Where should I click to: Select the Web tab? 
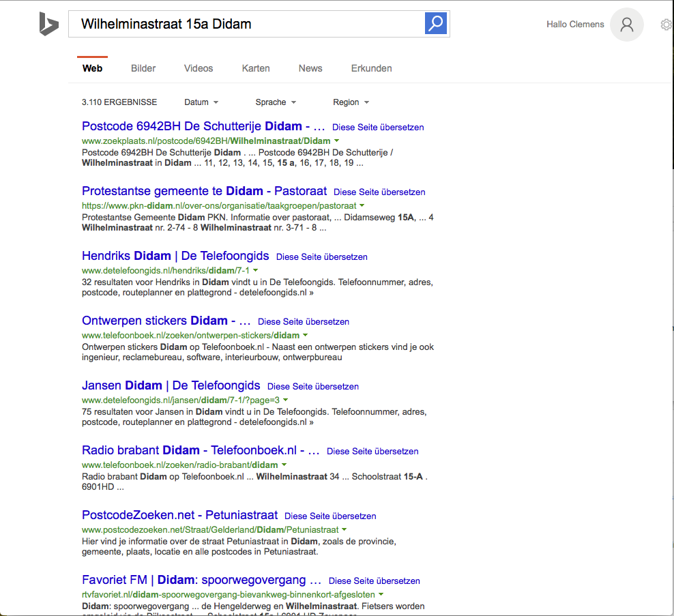[92, 68]
